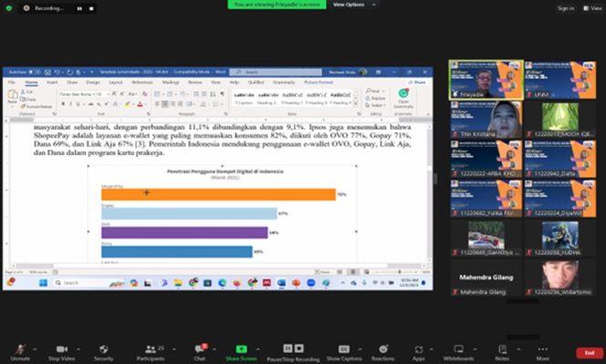Open the Notes icon in Zoom toolbar
This screenshot has width=606, height=364.
click(x=502, y=349)
